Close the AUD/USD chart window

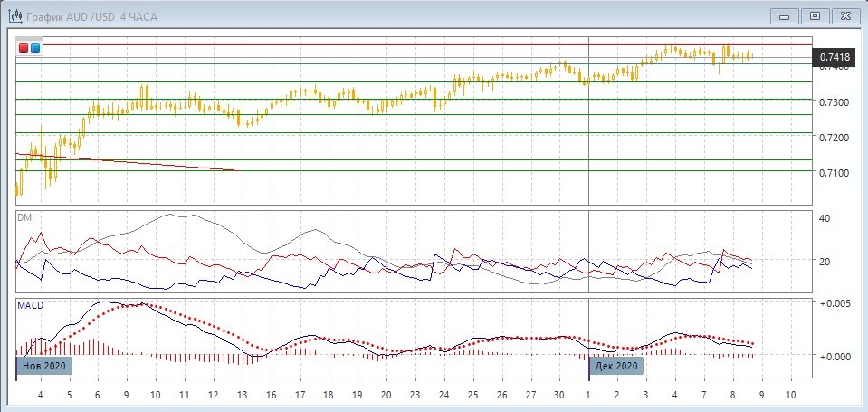[x=845, y=15]
